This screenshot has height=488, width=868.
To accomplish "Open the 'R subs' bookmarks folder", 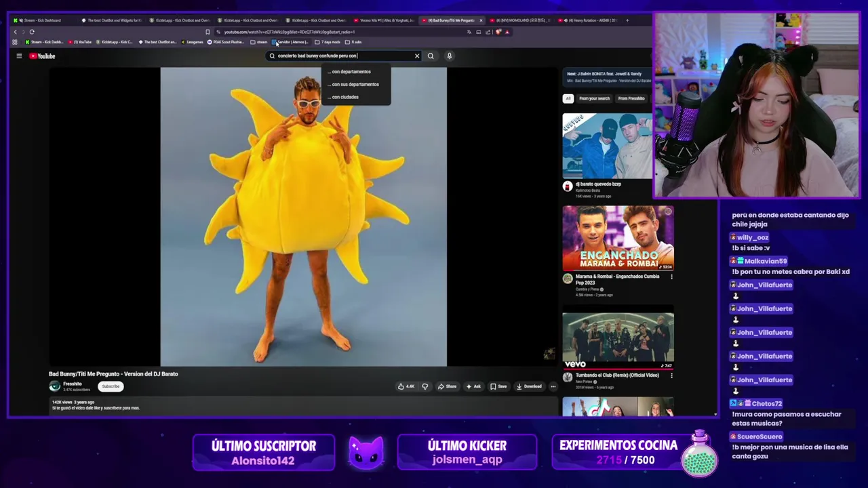I will pyautogui.click(x=353, y=42).
